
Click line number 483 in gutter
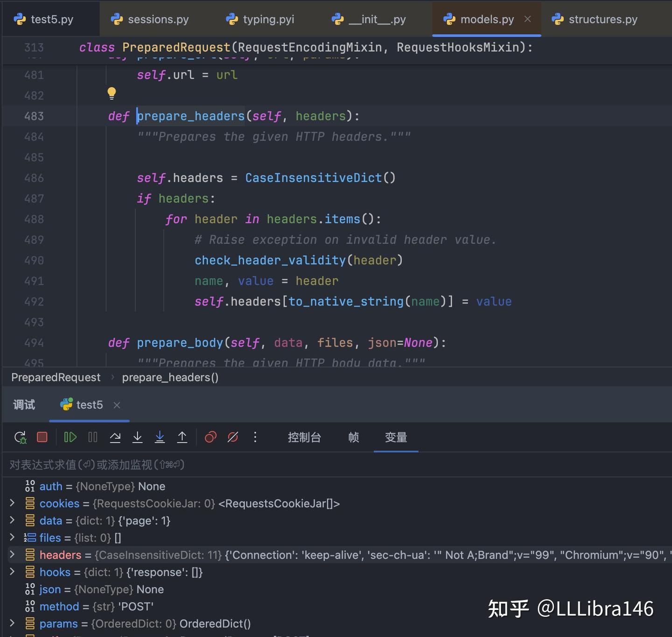[x=34, y=116]
